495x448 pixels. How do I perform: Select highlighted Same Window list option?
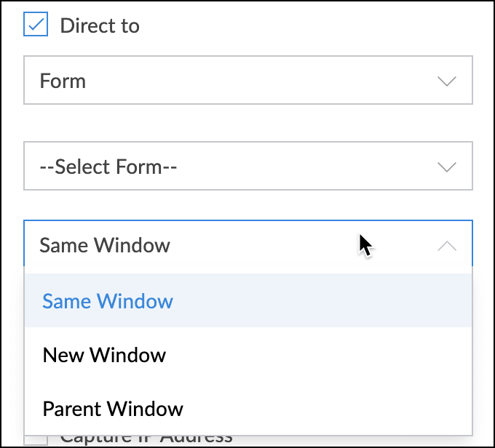108,300
